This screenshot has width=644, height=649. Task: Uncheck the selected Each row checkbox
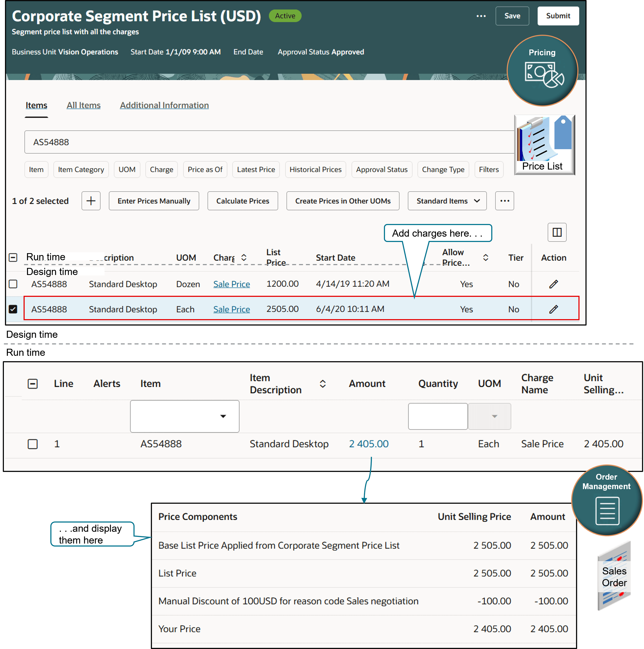tap(13, 309)
